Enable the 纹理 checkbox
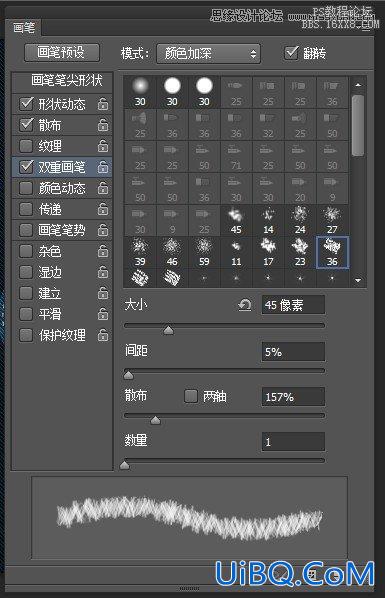385x598 pixels. point(26,146)
